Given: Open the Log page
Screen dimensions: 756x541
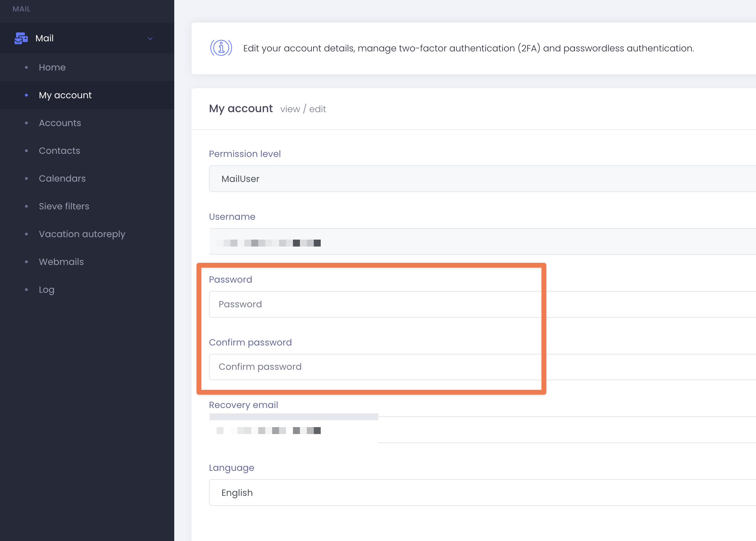Looking at the screenshot, I should [47, 290].
